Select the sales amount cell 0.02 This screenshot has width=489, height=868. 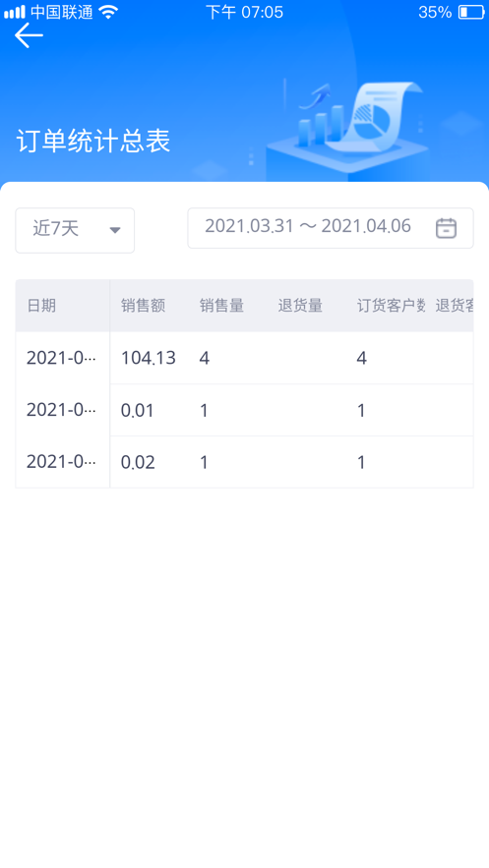coord(138,462)
